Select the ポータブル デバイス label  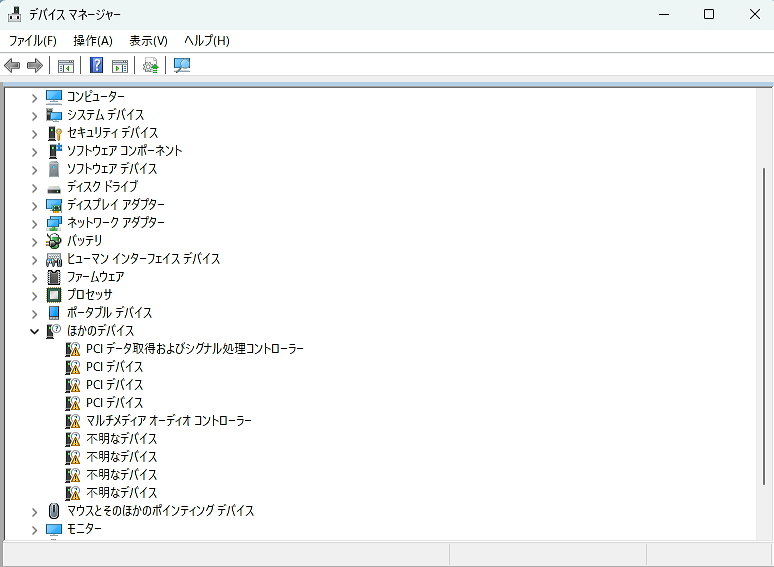click(110, 313)
